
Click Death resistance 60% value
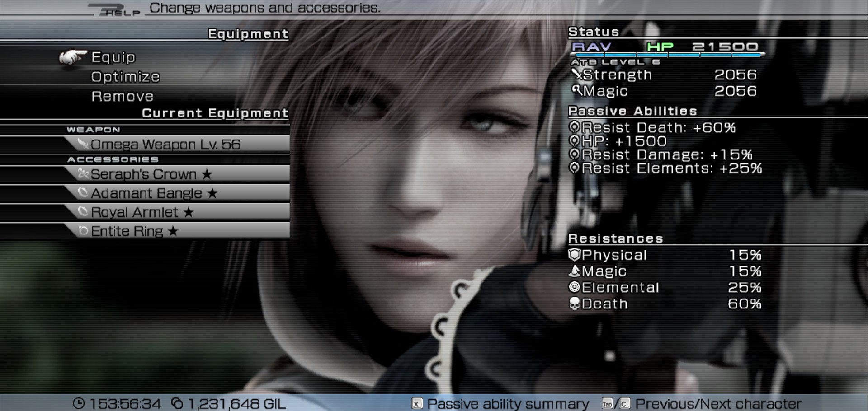(745, 304)
